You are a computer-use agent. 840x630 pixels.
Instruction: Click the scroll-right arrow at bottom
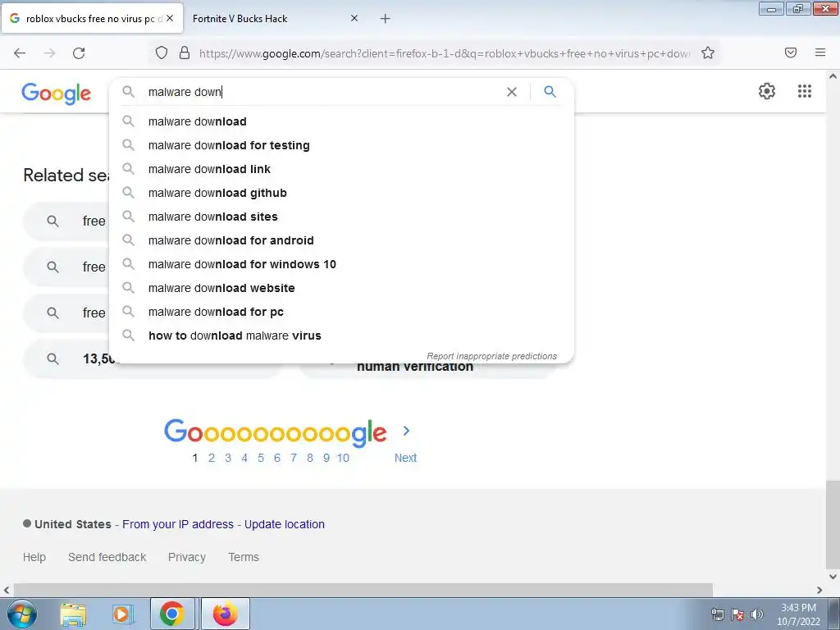(819, 591)
